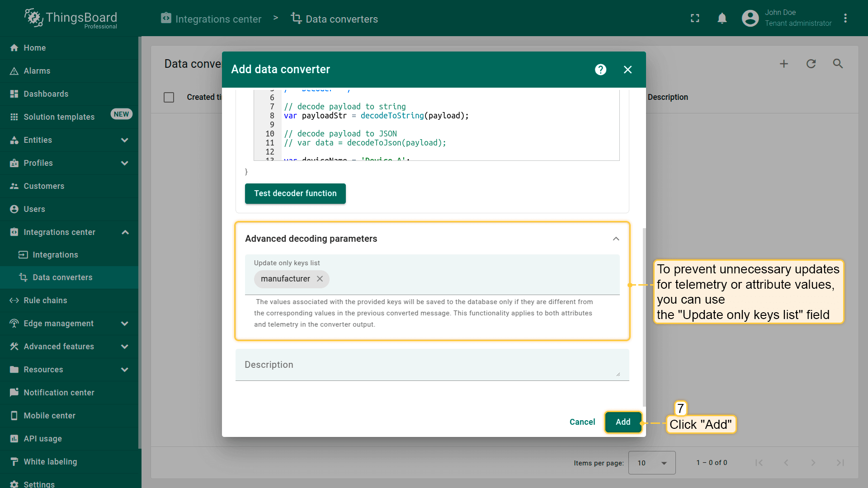Viewport: 868px width, 488px height.
Task: Collapse the Advanced decoding parameters section
Action: pos(616,239)
